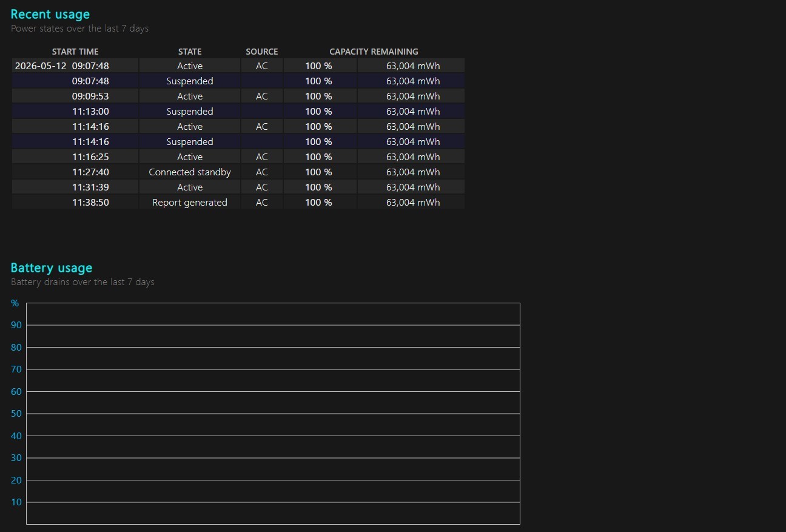The width and height of the screenshot is (786, 532).
Task: Click the "%" axis unit label
Action: tap(15, 303)
